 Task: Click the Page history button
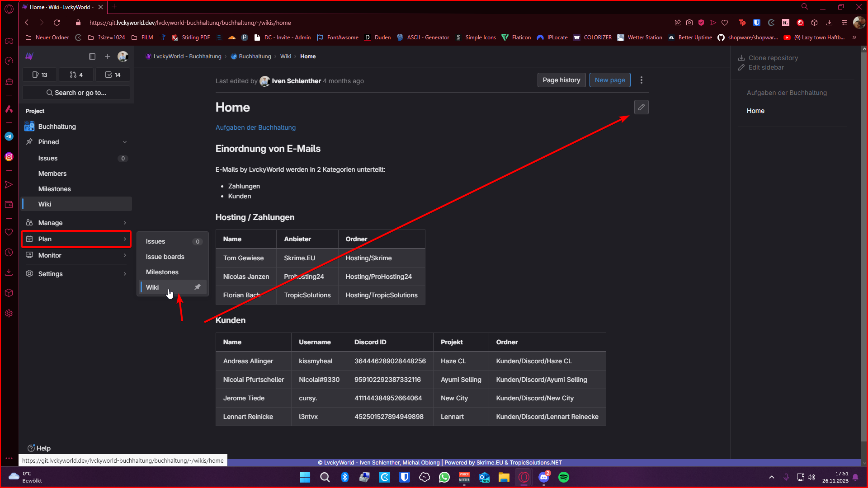(561, 80)
